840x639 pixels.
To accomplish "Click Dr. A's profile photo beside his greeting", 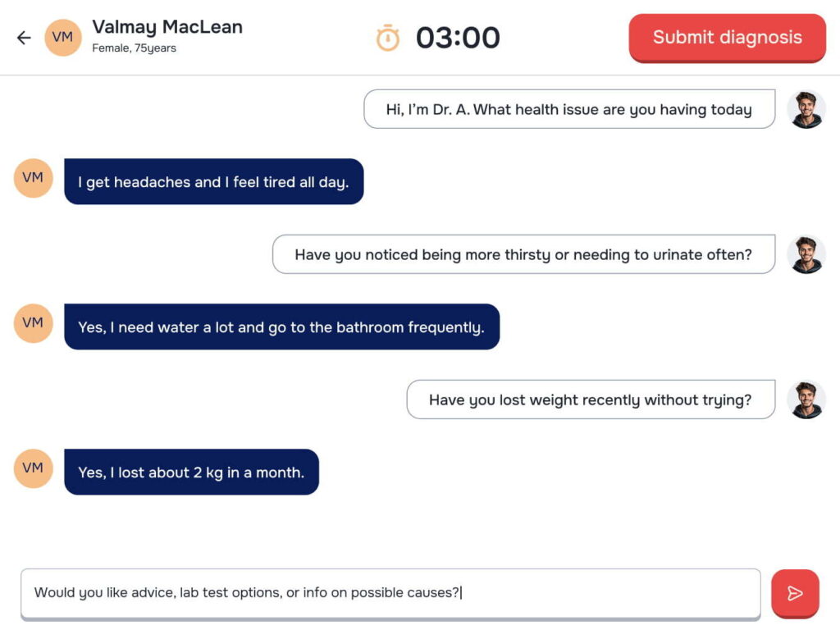I will [806, 108].
